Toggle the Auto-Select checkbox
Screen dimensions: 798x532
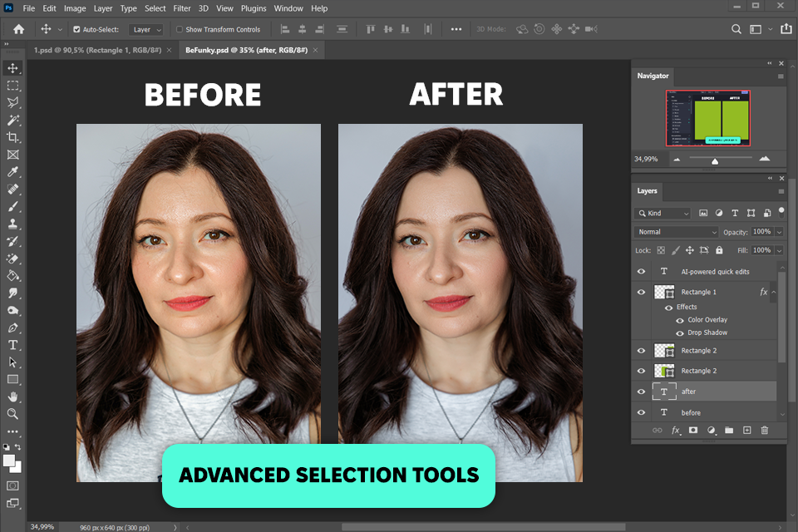(x=76, y=30)
